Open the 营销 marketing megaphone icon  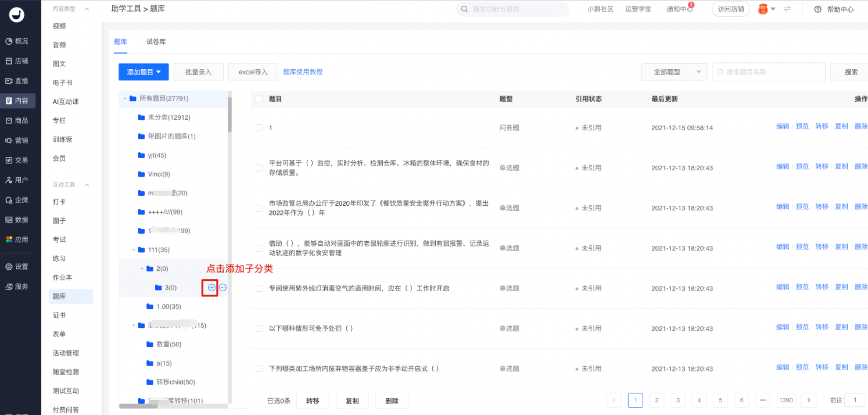(x=9, y=141)
